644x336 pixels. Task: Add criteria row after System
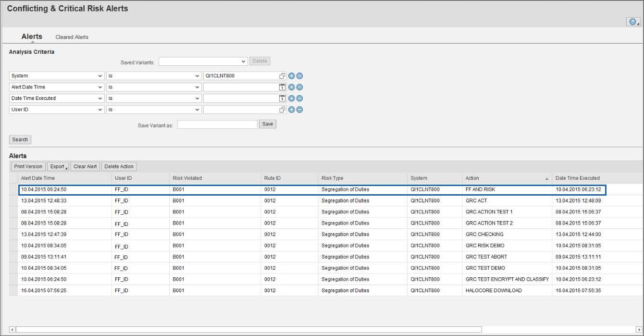click(291, 76)
